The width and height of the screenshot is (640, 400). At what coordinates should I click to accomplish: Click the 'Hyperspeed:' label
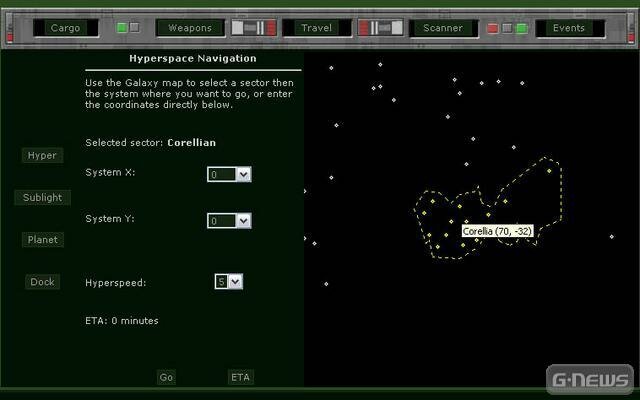tap(116, 283)
